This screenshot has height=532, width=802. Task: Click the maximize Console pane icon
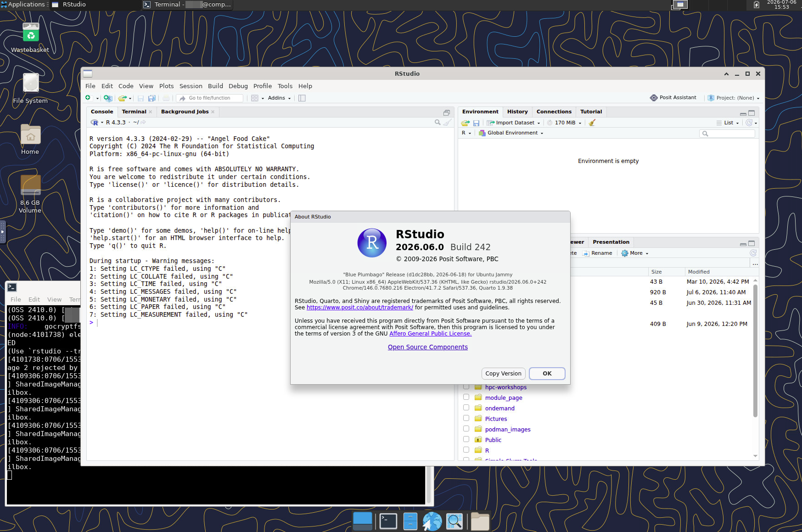click(x=447, y=112)
